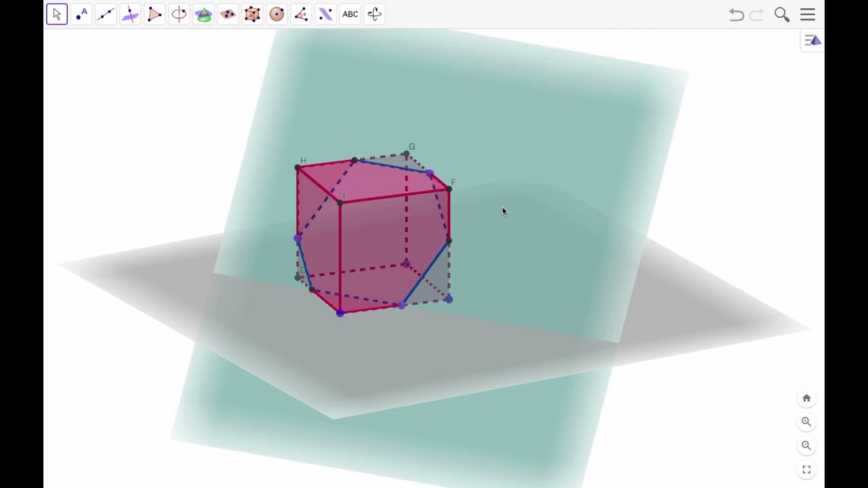Select the Cube solid tool
Image resolution: width=868 pixels, height=488 pixels.
pyautogui.click(x=252, y=14)
